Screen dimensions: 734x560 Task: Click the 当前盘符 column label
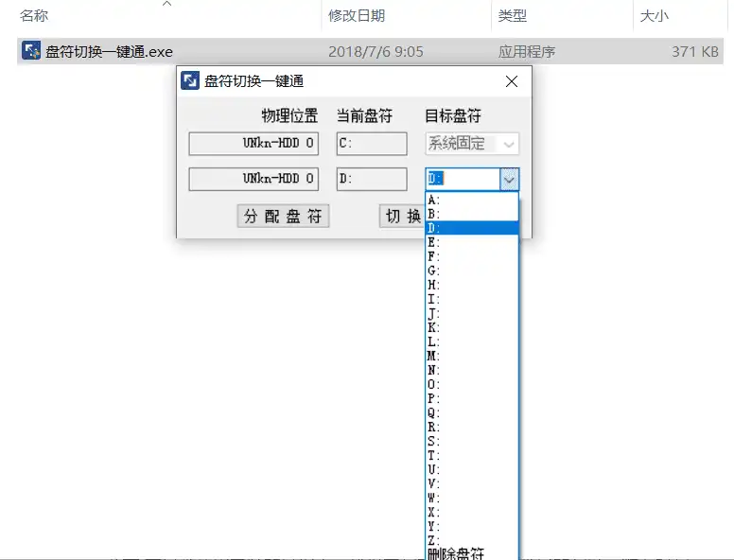click(x=365, y=115)
